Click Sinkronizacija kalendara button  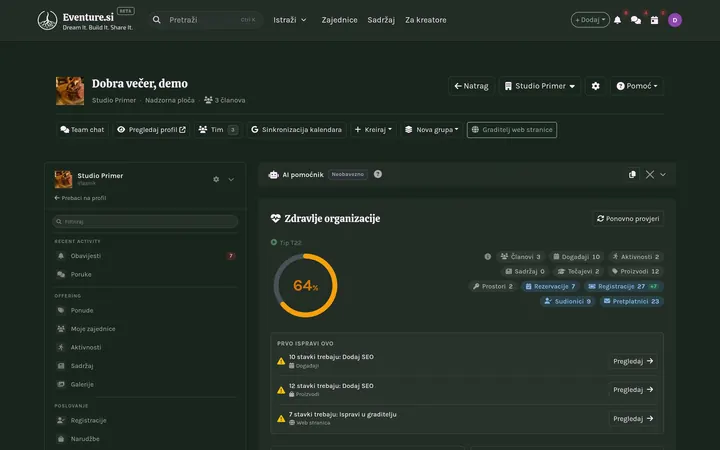297,129
